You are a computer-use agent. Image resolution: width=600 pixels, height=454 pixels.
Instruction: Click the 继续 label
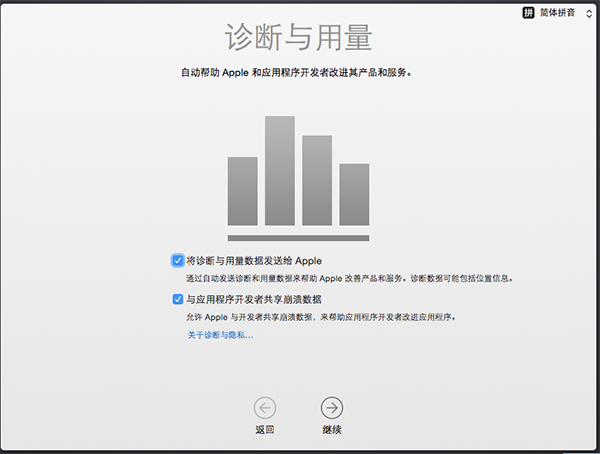(x=332, y=430)
